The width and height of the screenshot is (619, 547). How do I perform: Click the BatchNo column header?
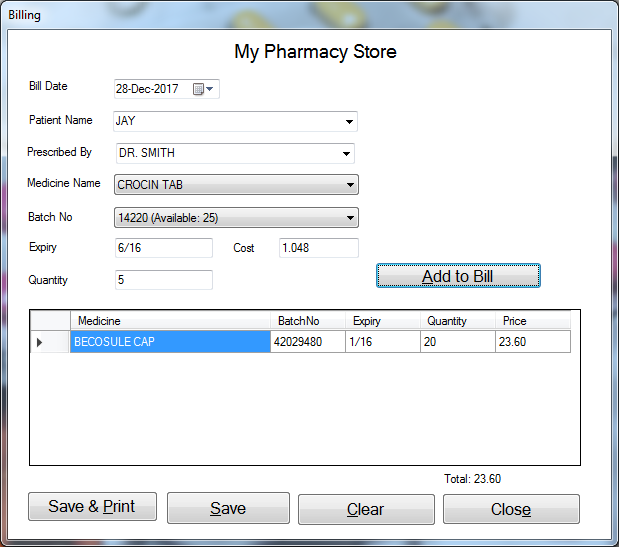[x=307, y=321]
